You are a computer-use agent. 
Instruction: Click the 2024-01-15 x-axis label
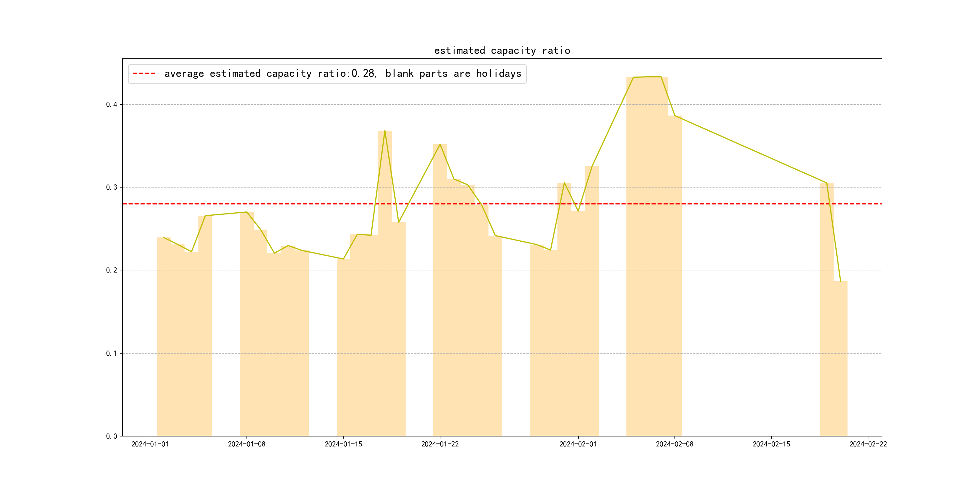343,444
